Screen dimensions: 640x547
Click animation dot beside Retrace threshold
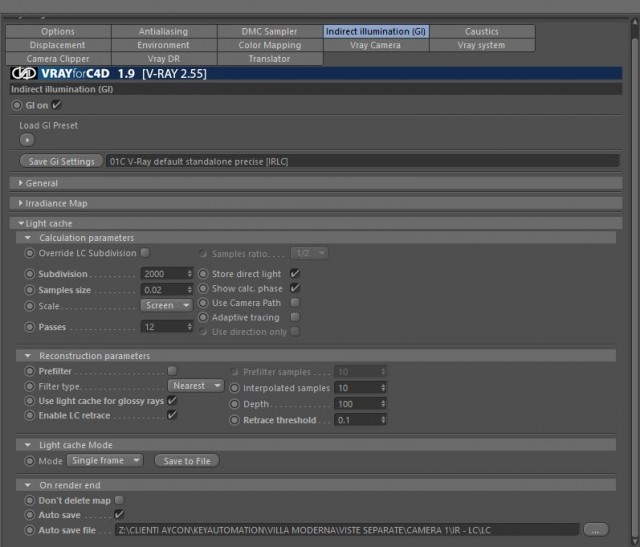(x=234, y=420)
